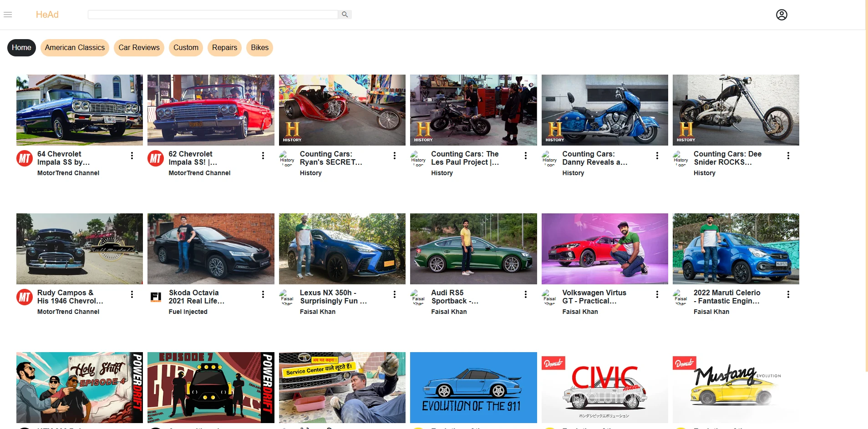Image resolution: width=868 pixels, height=429 pixels.
Task: Open options for Audi RS5 Sportback video
Action: coord(526,294)
